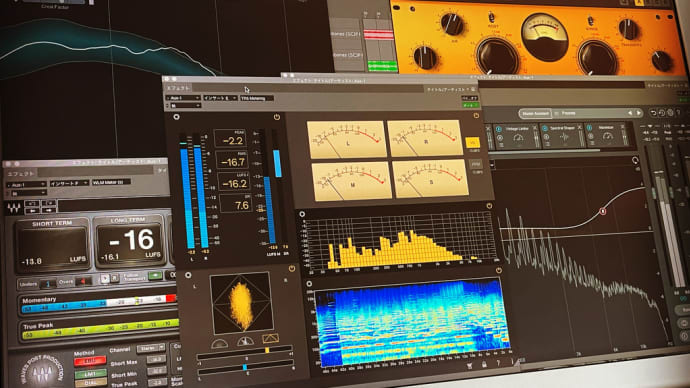This screenshot has height=388, width=690.
Task: Toggle power on phase scope section
Action: tap(292, 268)
